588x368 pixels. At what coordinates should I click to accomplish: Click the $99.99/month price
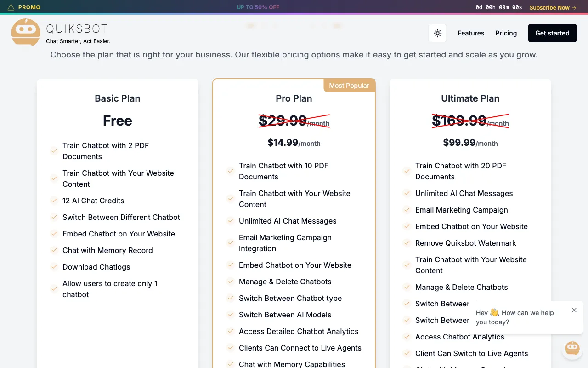(470, 143)
